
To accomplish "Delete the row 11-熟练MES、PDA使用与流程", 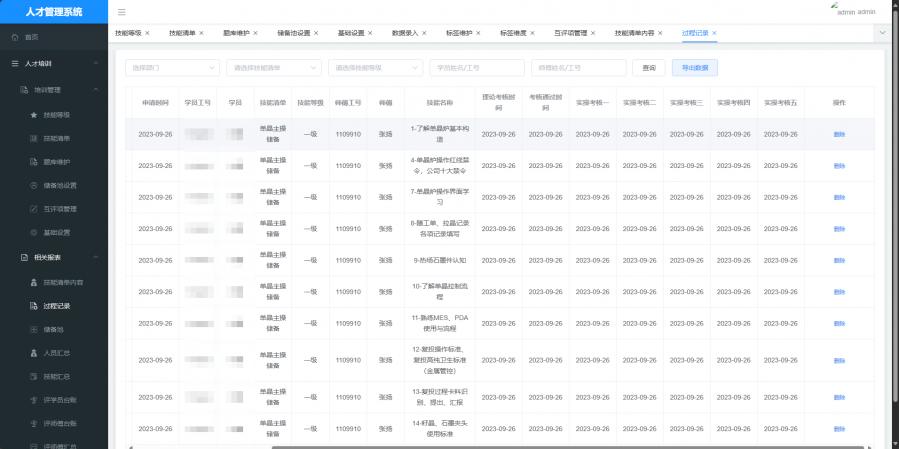I will tap(839, 323).
